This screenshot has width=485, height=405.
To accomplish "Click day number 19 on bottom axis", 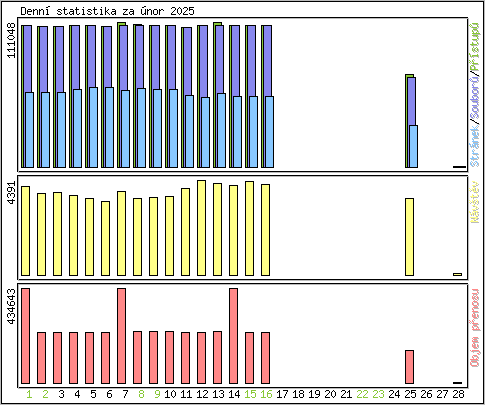I will click(314, 394).
